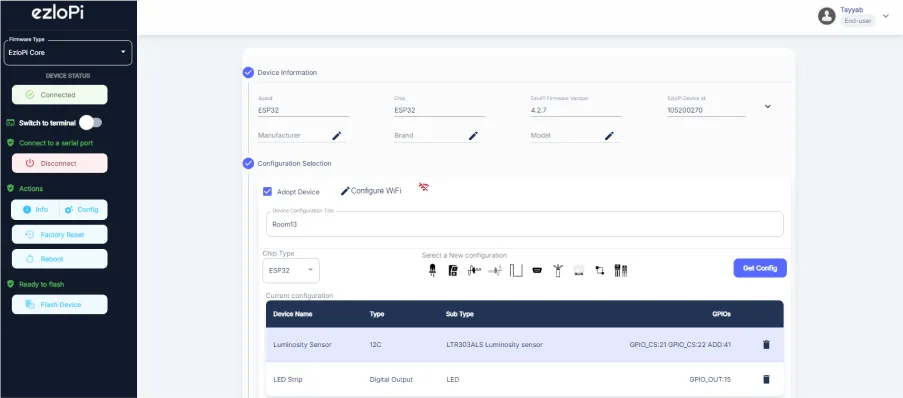Edit the Manufacturer field with pencil icon
The width and height of the screenshot is (903, 398).
pos(337,135)
